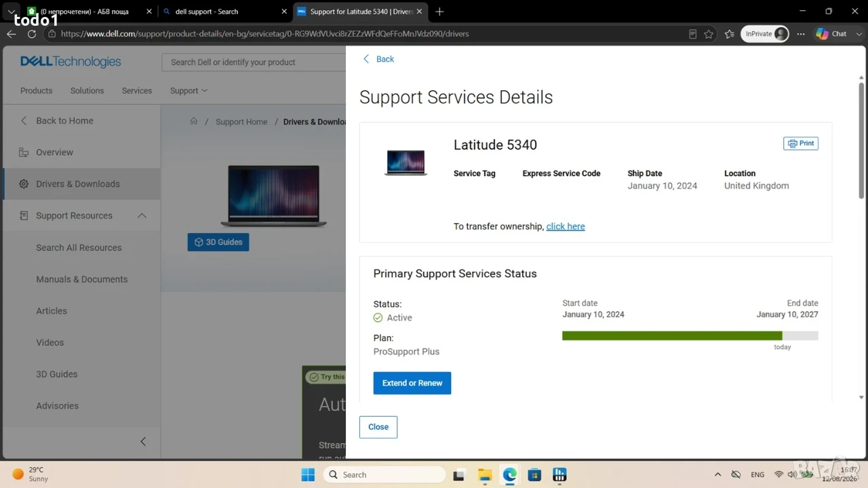Click the Dell Technologies logo

click(x=71, y=62)
